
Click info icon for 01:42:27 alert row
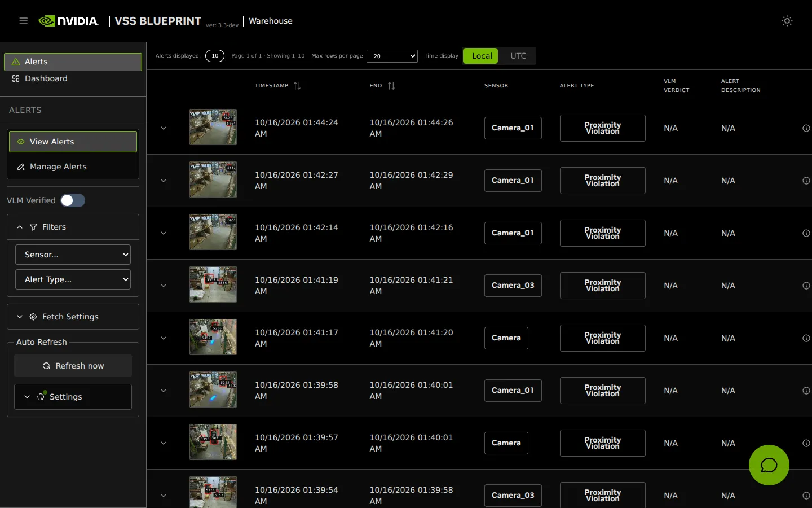point(806,181)
